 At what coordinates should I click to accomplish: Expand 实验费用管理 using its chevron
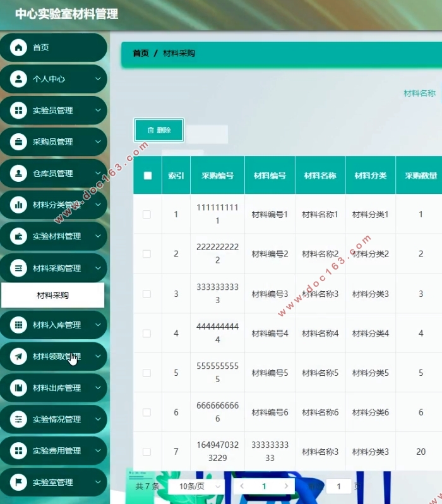[98, 451]
